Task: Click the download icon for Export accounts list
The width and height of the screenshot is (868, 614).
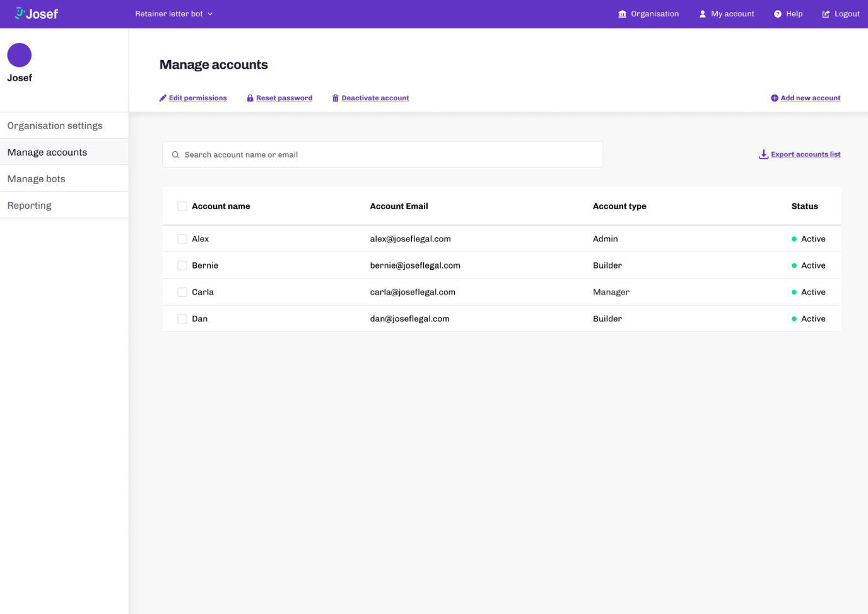Action: [x=763, y=154]
